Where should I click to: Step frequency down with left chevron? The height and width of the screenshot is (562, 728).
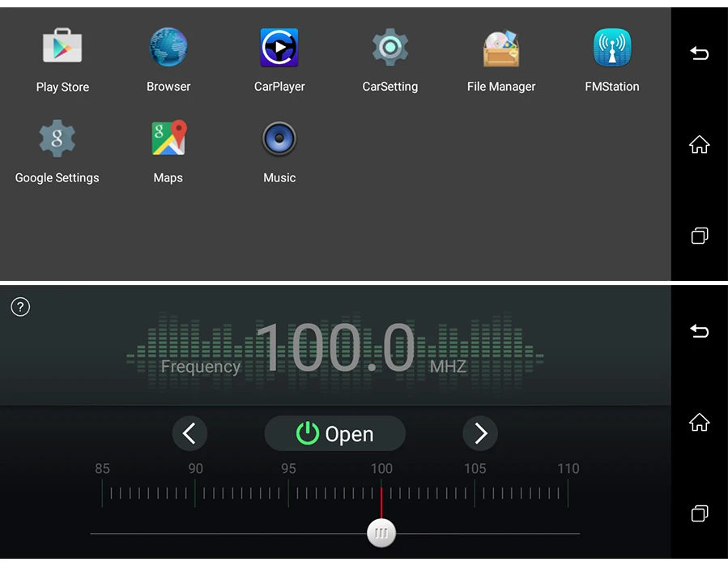coord(189,433)
